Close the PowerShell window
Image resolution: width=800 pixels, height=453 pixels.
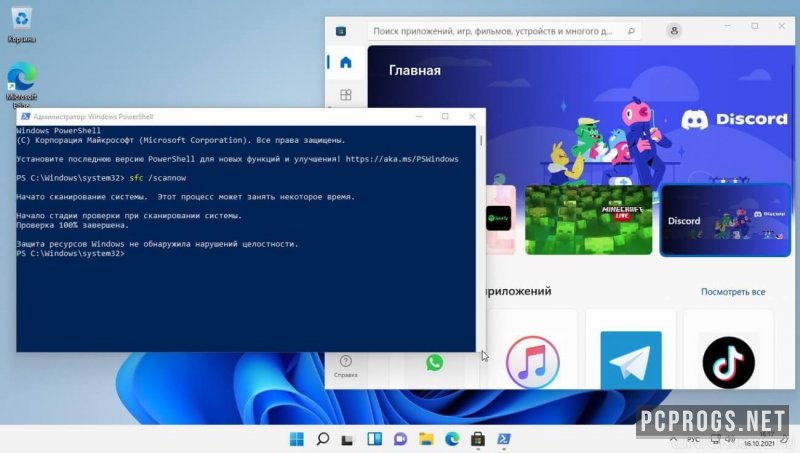(472, 116)
